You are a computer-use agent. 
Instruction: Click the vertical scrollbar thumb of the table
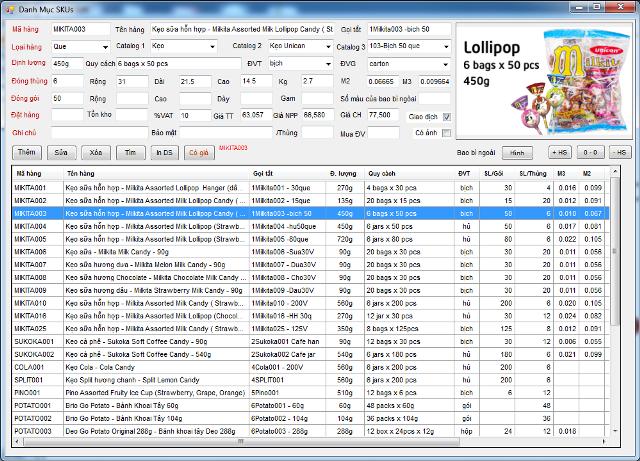pos(615,252)
